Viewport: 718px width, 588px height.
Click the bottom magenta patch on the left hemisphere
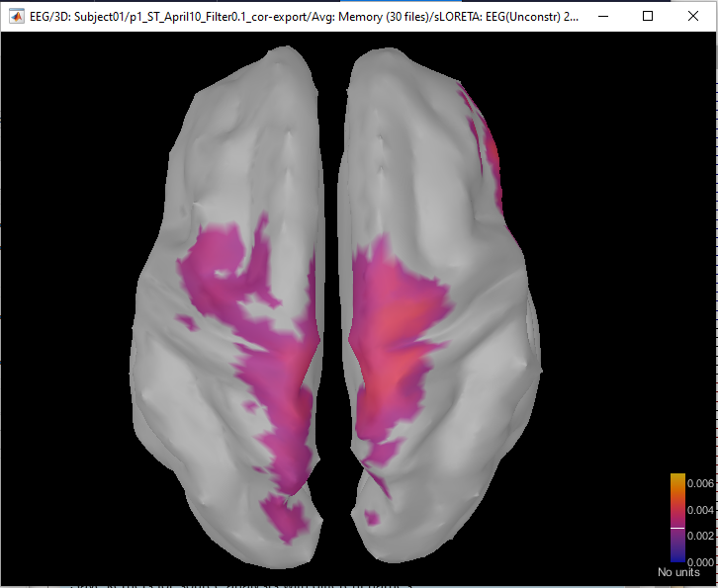tap(285, 520)
